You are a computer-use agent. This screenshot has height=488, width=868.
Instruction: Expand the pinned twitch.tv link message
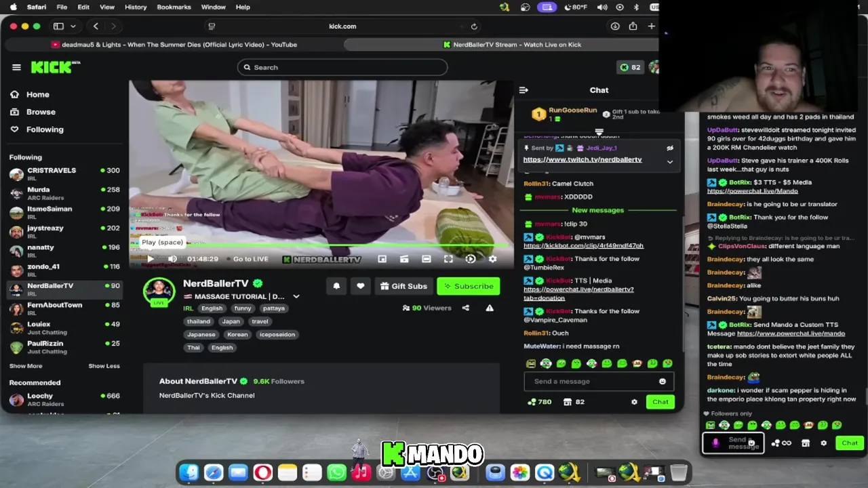[669, 162]
